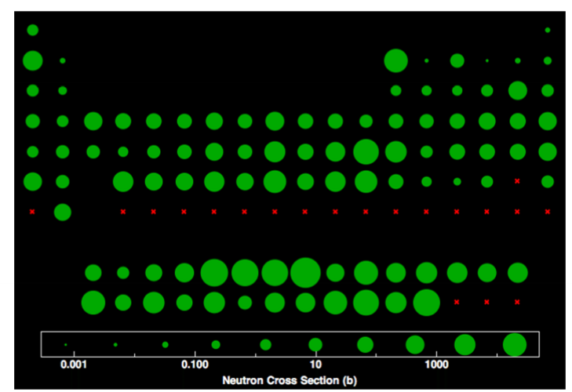The width and height of the screenshot is (572, 392).
Task: Select the actinium circle in the actinide row
Action: [x=93, y=303]
